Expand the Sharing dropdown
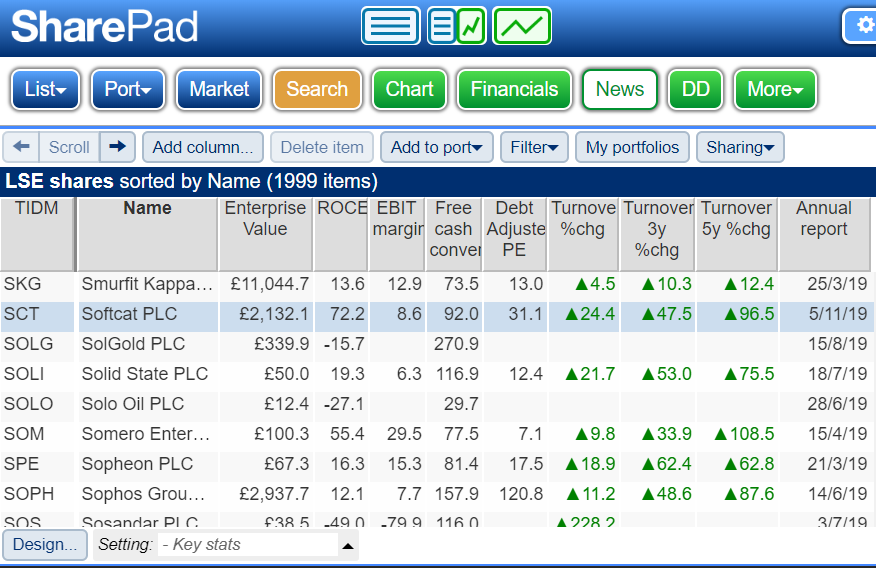Screen dimensions: 876x568 740,147
